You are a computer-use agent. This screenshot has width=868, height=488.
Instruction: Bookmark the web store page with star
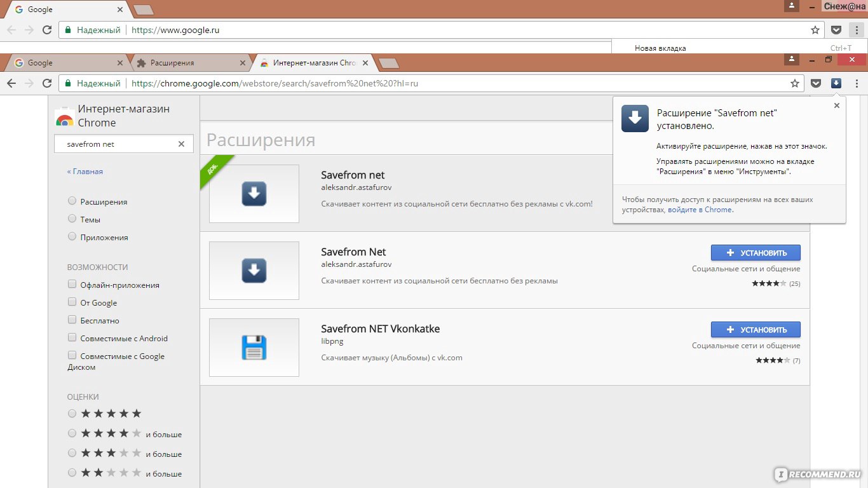(794, 83)
